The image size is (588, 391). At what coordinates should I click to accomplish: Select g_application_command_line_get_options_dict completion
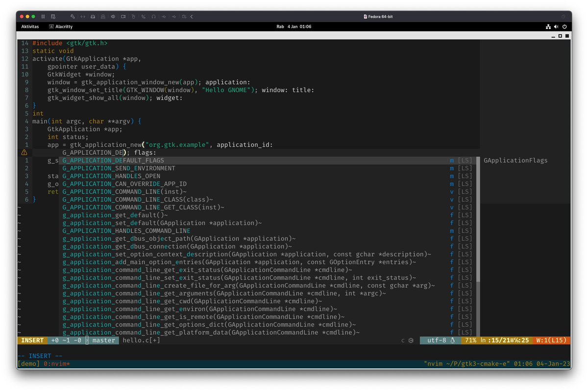coord(268,325)
